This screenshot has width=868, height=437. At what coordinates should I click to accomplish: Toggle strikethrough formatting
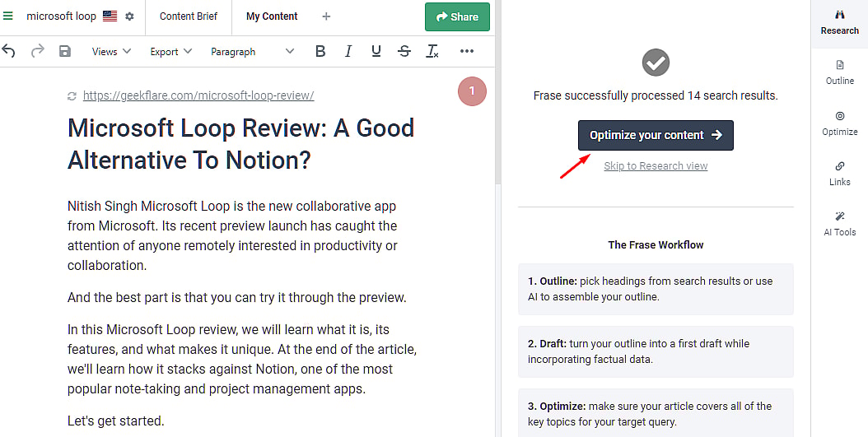tap(404, 52)
